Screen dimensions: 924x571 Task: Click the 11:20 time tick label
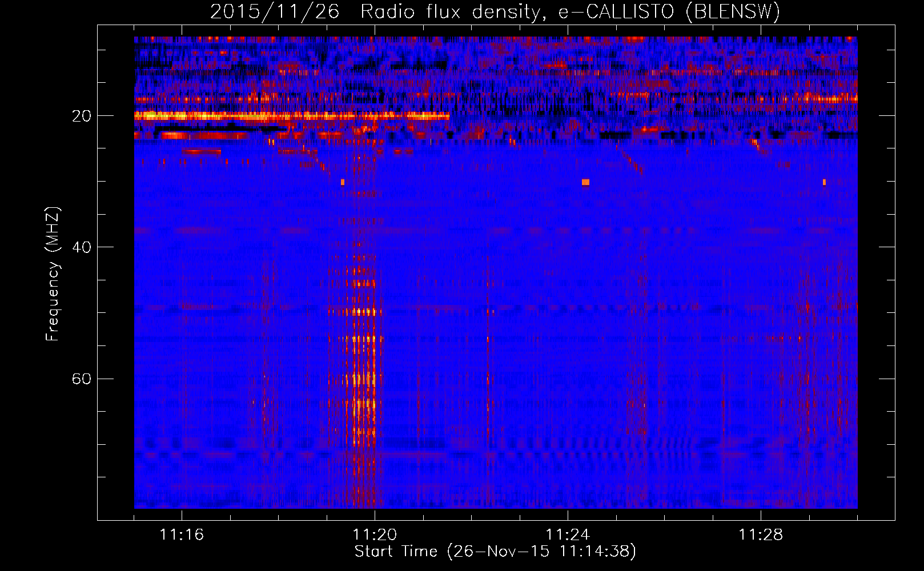click(x=375, y=535)
